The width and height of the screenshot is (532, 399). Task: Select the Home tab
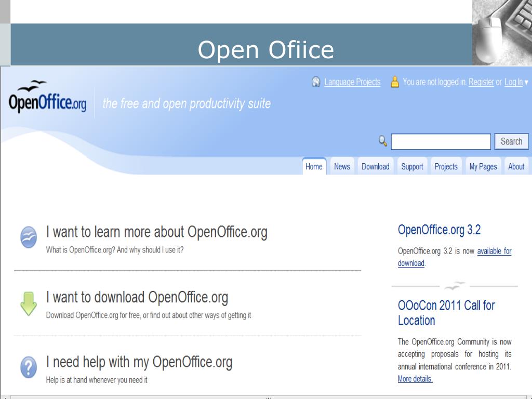[314, 167]
